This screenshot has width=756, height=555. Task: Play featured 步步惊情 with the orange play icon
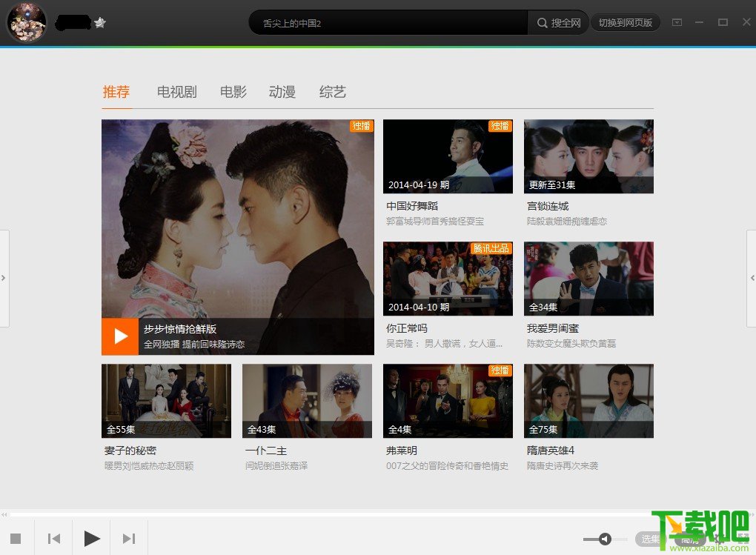pyautogui.click(x=120, y=336)
